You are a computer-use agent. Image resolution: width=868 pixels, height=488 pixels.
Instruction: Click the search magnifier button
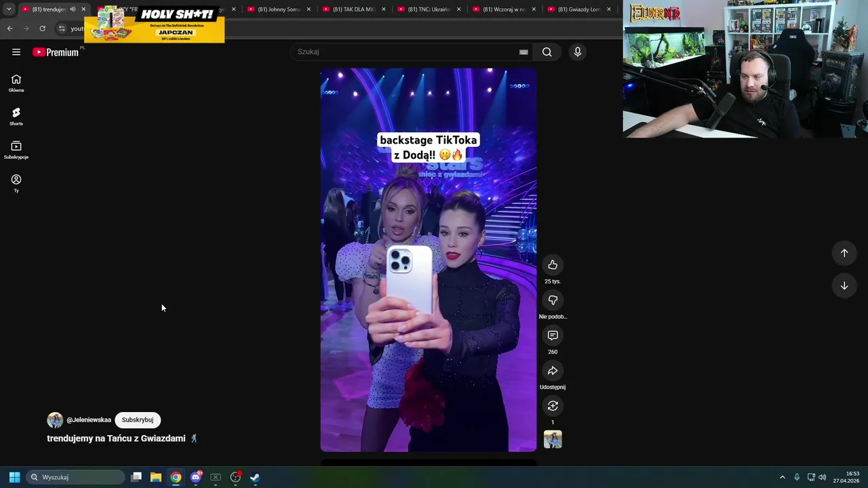[x=547, y=52]
